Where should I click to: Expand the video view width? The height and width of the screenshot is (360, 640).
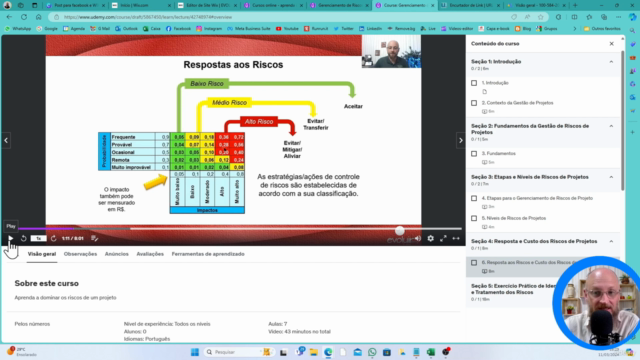tap(456, 238)
